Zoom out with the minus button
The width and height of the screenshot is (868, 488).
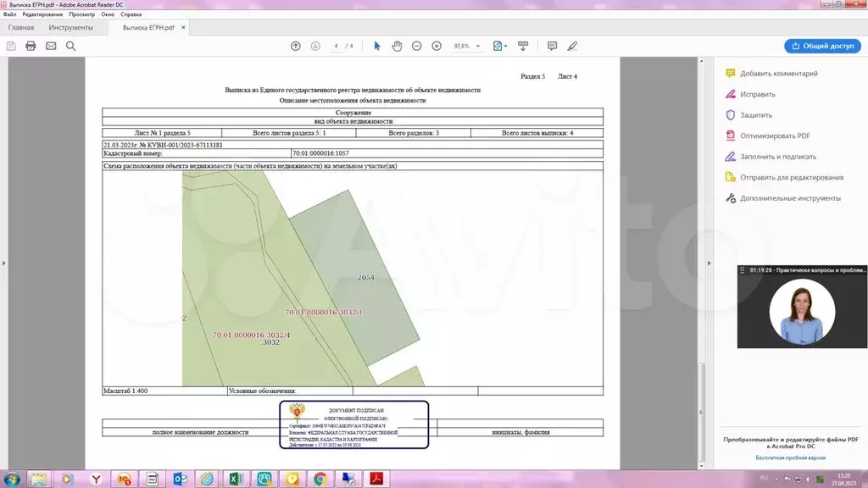click(416, 46)
